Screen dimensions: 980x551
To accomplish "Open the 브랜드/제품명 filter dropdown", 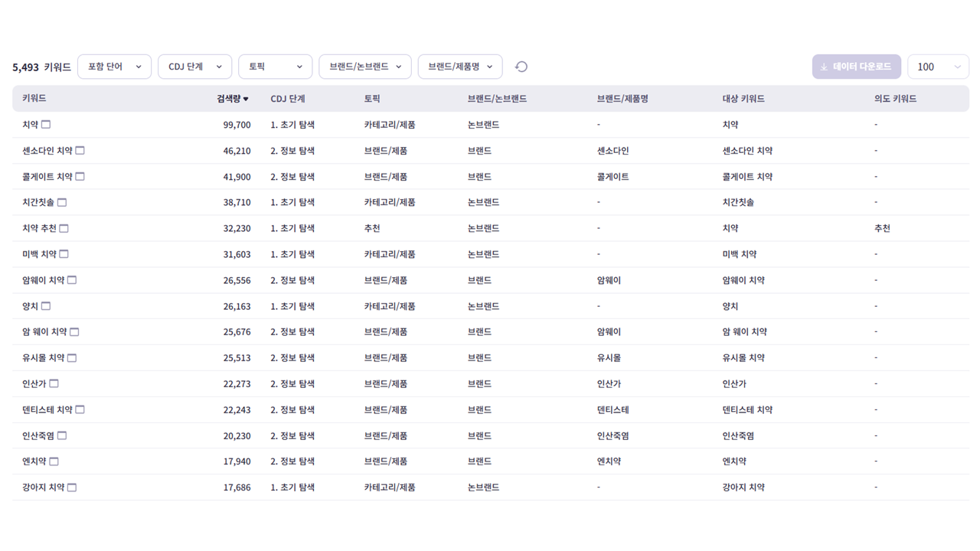I will (459, 67).
